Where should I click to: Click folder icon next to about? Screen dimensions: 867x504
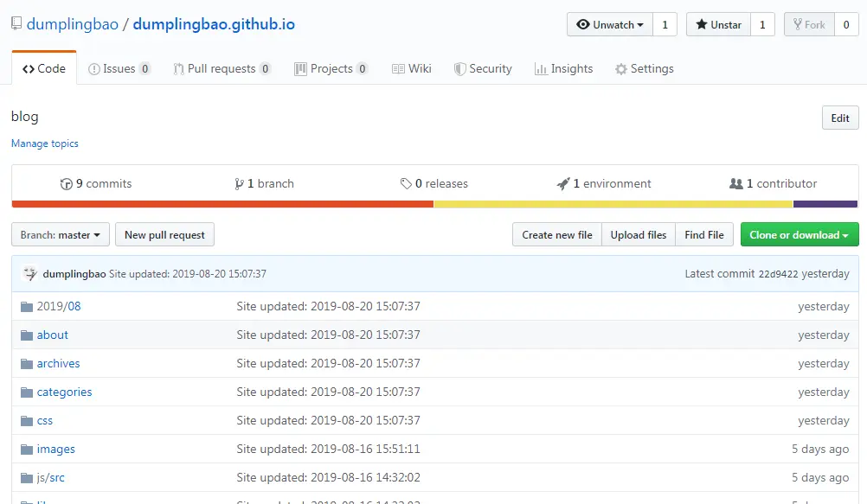click(x=27, y=335)
